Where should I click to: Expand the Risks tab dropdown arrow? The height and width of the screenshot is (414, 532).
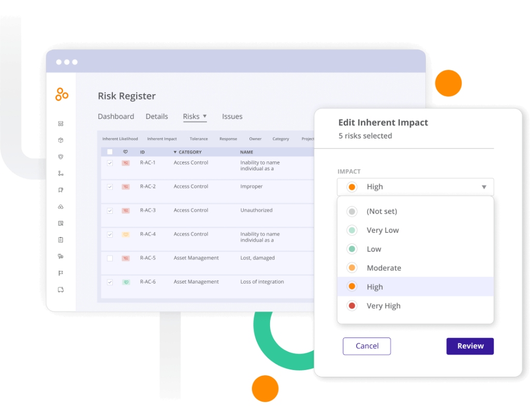tap(204, 116)
